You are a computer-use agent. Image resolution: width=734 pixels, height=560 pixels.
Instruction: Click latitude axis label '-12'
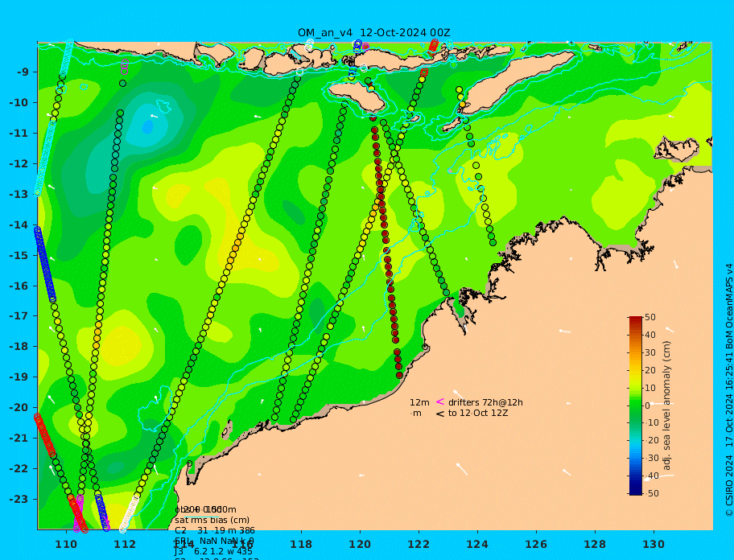pos(19,164)
